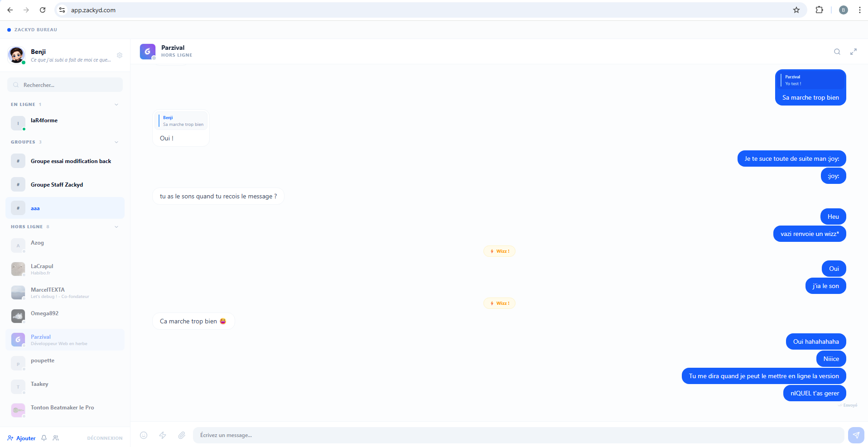The image size is (868, 447).
Task: Click the DÉCONNEXION link
Action: (105, 438)
